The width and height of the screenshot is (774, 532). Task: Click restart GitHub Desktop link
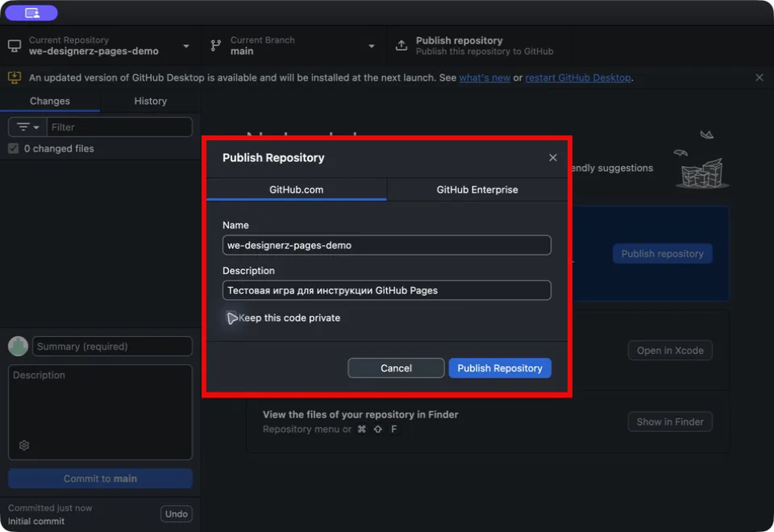pyautogui.click(x=577, y=77)
